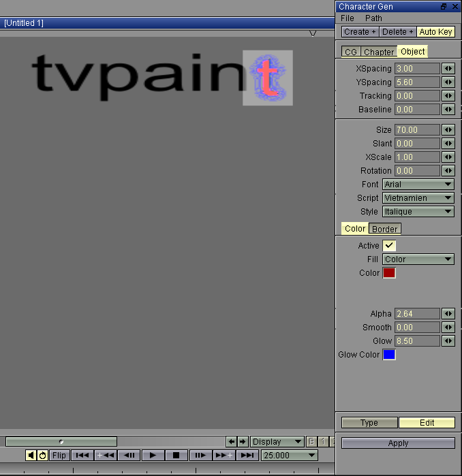462x476 pixels.
Task: Click the Baseline stepper arrows
Action: [448, 110]
